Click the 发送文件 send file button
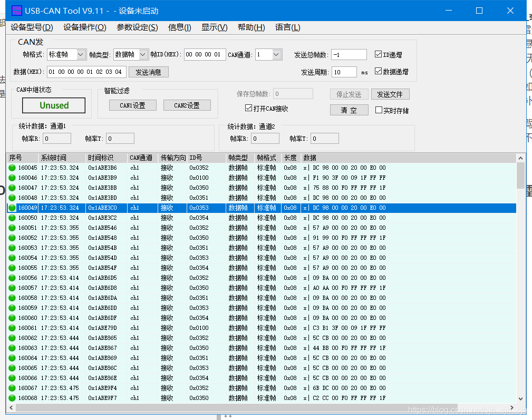This screenshot has width=532, height=420. coord(390,94)
